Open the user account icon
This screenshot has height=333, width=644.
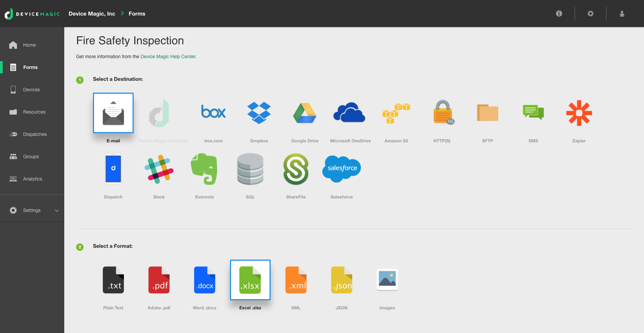click(622, 14)
